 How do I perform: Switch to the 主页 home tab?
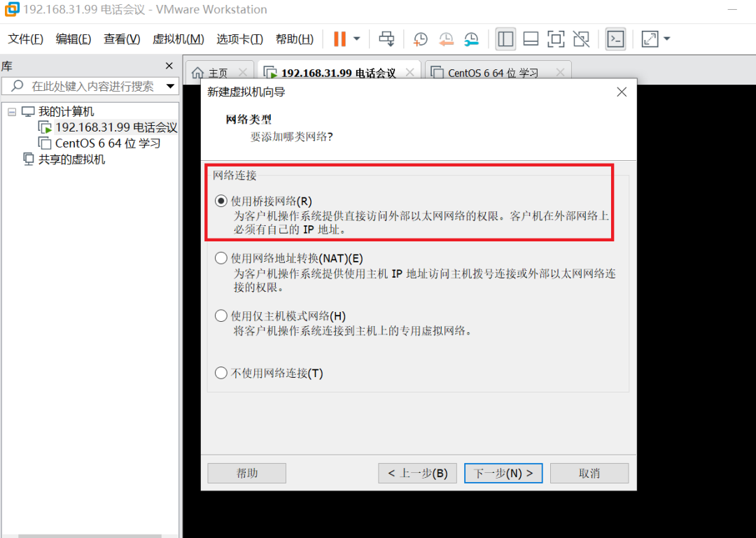218,73
